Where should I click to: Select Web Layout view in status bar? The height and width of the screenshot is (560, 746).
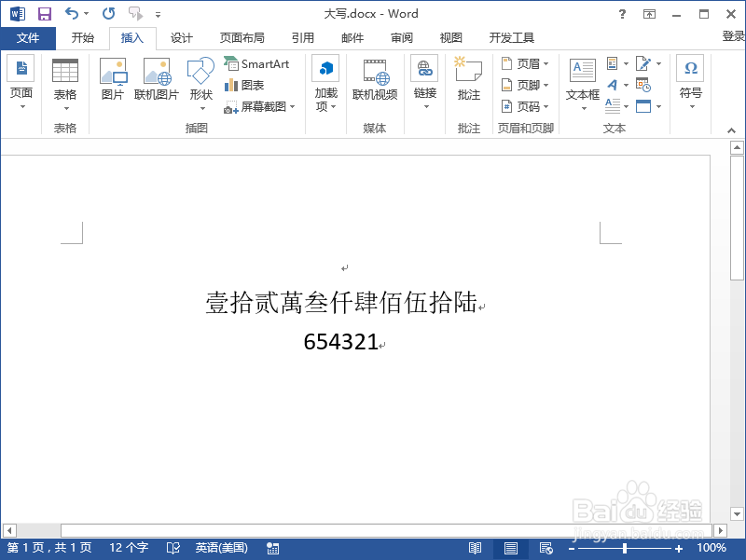[x=546, y=548]
